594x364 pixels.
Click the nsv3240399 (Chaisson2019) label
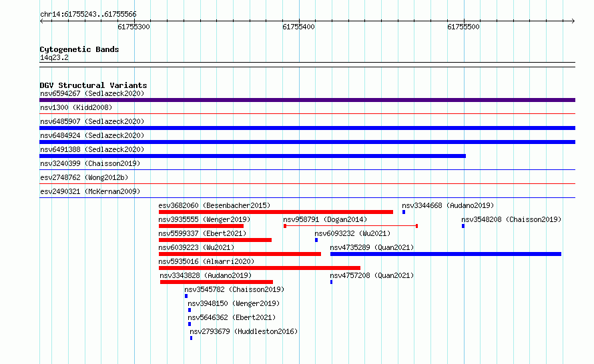click(x=90, y=163)
